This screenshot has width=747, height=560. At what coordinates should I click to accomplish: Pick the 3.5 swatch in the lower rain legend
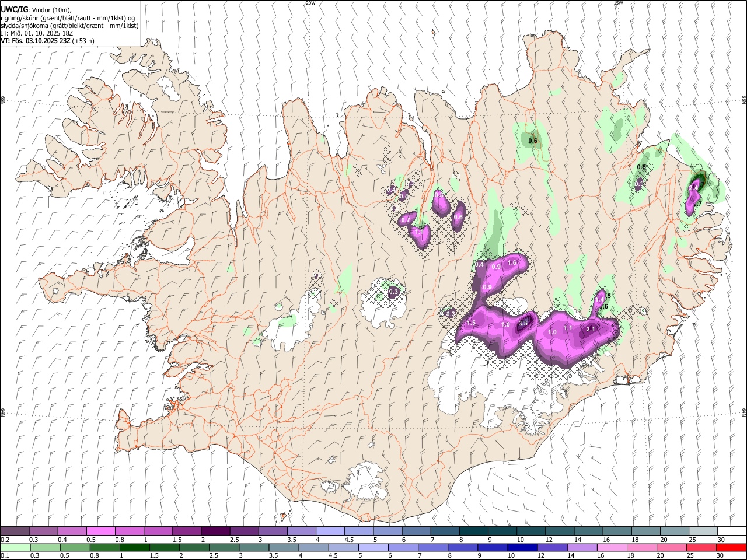284,547
